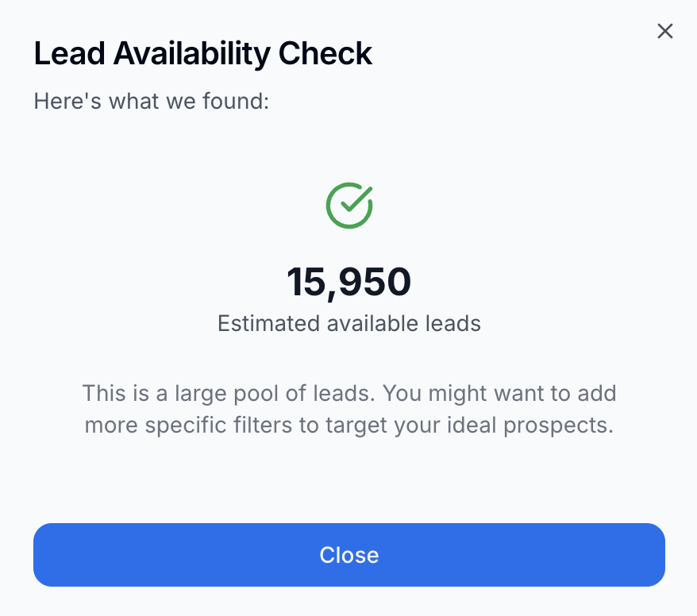Select the bold lead total displayed
This screenshot has width=697, height=616.
(348, 283)
